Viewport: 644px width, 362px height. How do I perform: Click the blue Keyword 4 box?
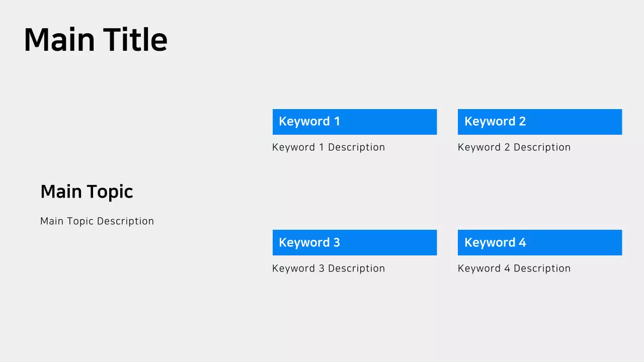(x=540, y=242)
